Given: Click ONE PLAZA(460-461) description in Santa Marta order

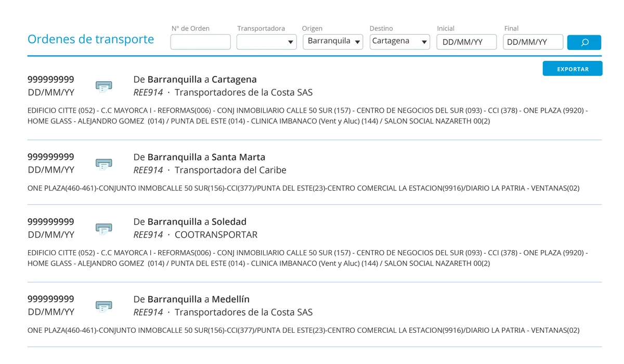Looking at the screenshot, I should 303,188.
